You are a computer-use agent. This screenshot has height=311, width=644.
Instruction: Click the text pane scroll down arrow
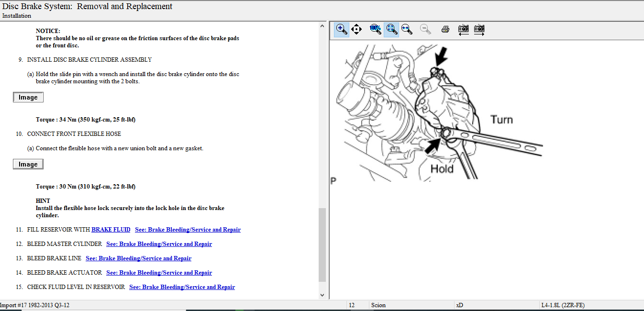[x=322, y=295]
